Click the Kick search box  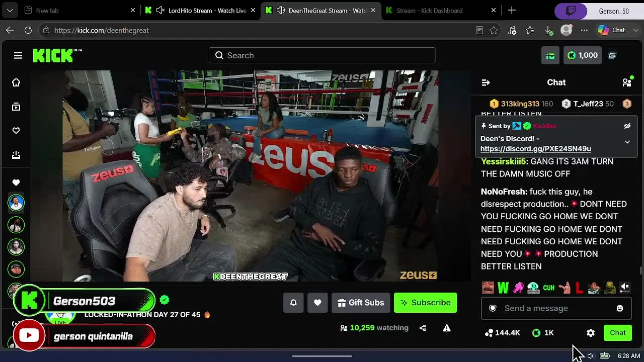(x=322, y=55)
